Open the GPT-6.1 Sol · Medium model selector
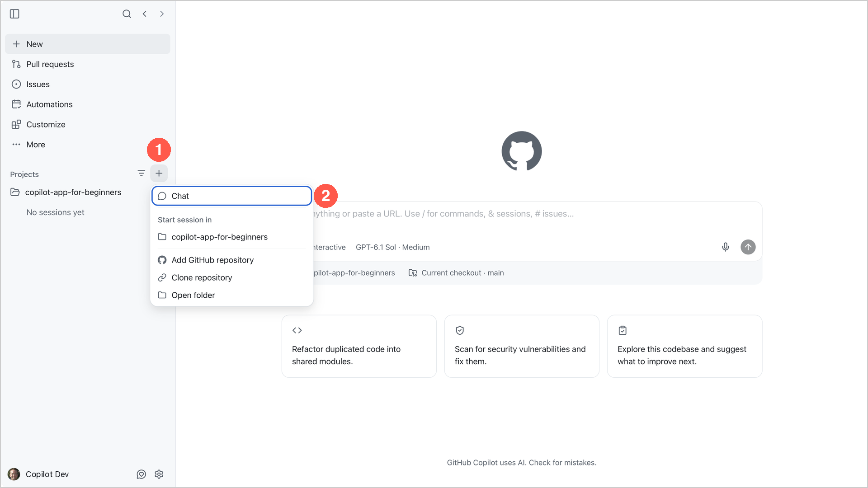The width and height of the screenshot is (868, 488). click(x=393, y=247)
